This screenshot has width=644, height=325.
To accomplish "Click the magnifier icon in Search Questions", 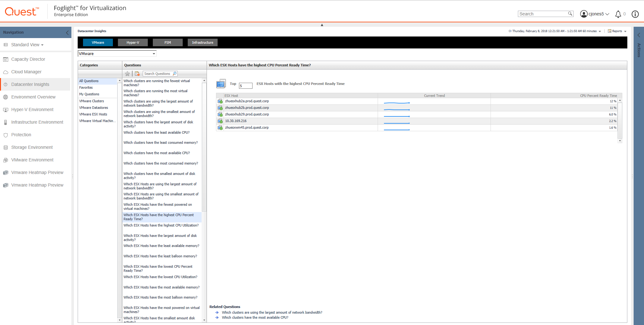I will tap(175, 74).
